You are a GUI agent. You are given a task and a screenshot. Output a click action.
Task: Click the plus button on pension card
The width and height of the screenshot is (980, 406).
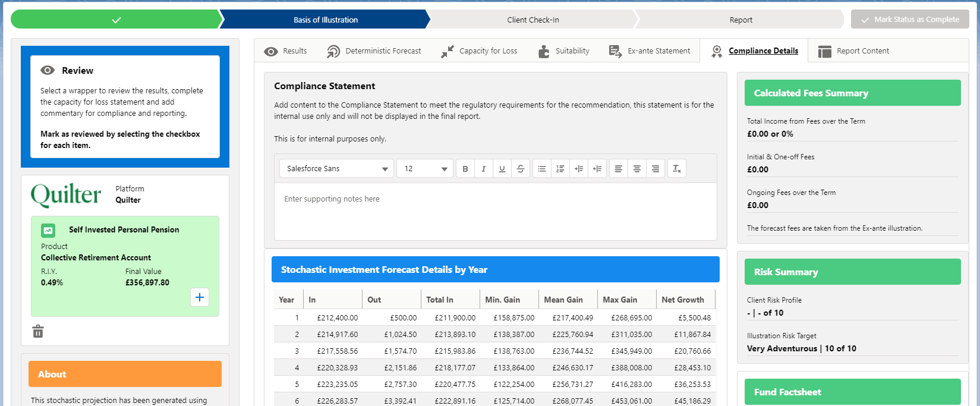[x=200, y=297]
